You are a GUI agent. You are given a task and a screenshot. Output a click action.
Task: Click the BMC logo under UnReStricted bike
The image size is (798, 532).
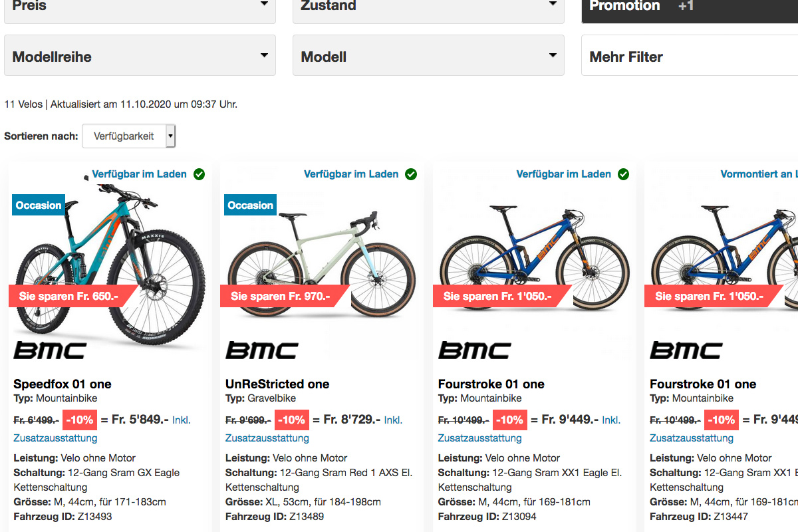tap(262, 350)
